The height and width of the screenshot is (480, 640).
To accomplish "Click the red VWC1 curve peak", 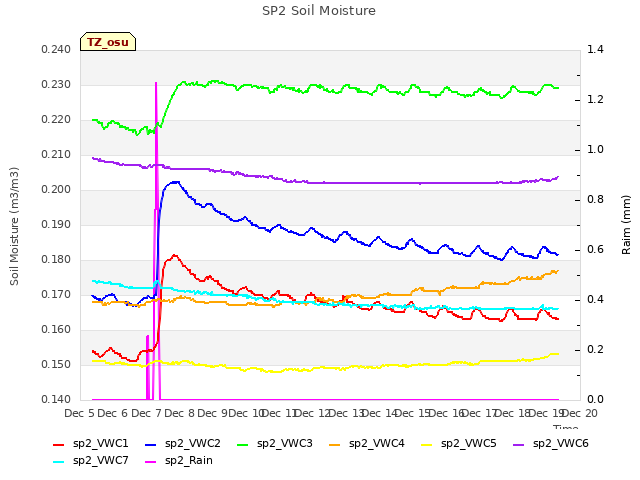I will [x=175, y=256].
